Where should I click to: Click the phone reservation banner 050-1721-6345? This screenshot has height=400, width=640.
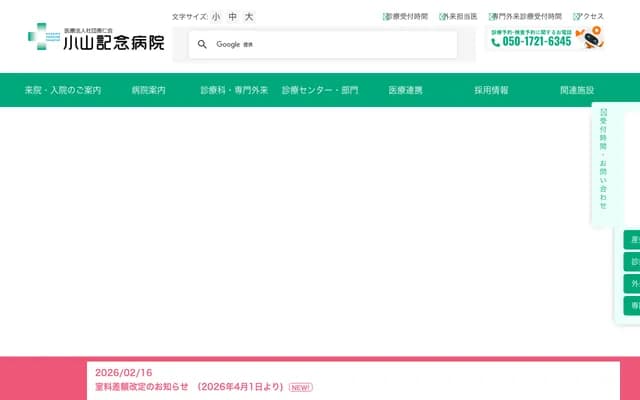pos(547,39)
